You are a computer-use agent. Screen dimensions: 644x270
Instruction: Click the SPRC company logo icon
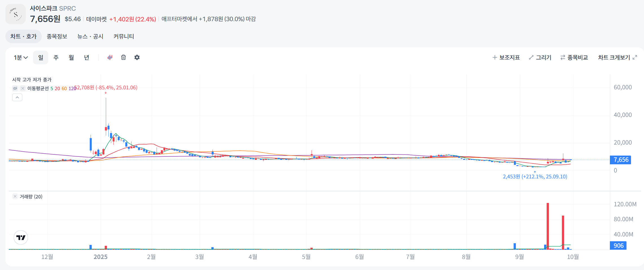pyautogui.click(x=16, y=14)
